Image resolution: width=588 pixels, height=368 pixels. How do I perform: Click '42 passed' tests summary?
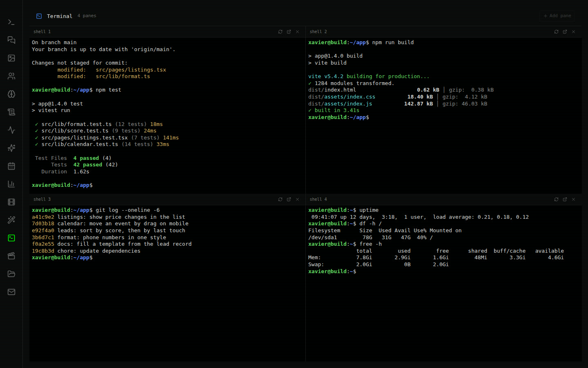point(88,165)
